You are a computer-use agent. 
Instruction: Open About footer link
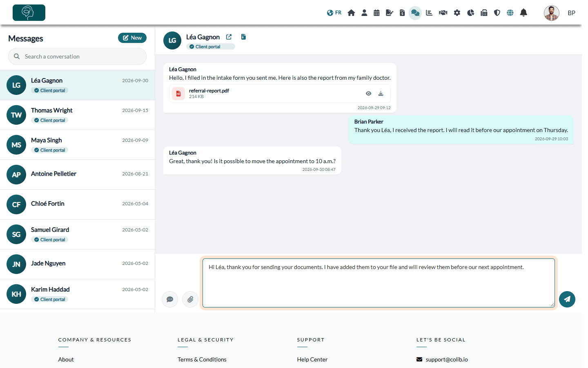pos(66,359)
